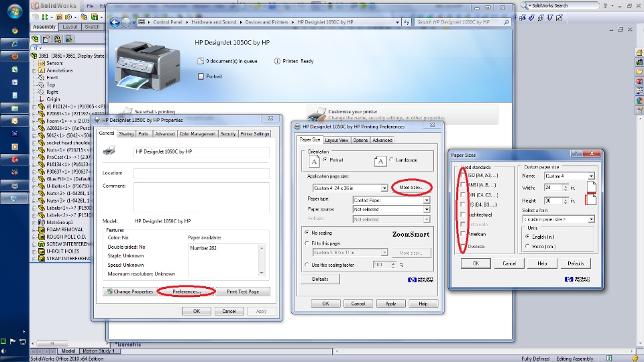Refresh the Control Panel address bar

pos(407,22)
